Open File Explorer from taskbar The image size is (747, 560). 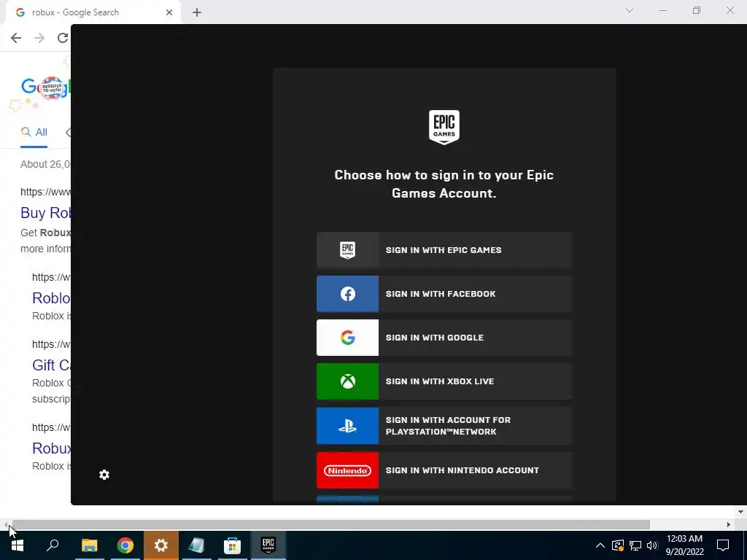tap(89, 545)
